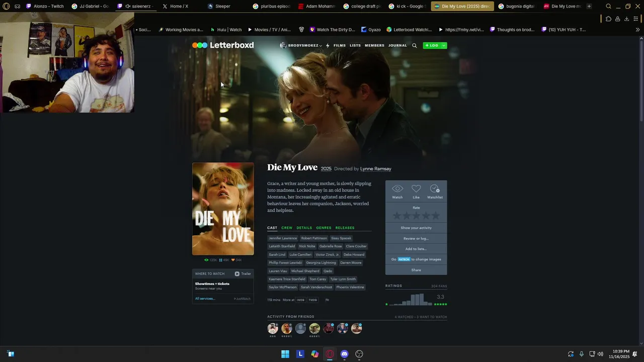This screenshot has height=362, width=644.
Task: Go to the Members page
Action: [374, 45]
